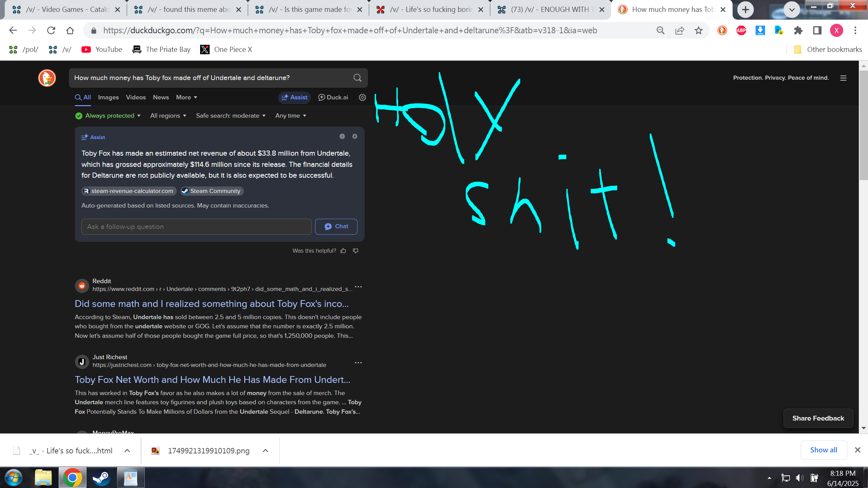Open Extensions puzzle piece menu

(x=798, y=31)
